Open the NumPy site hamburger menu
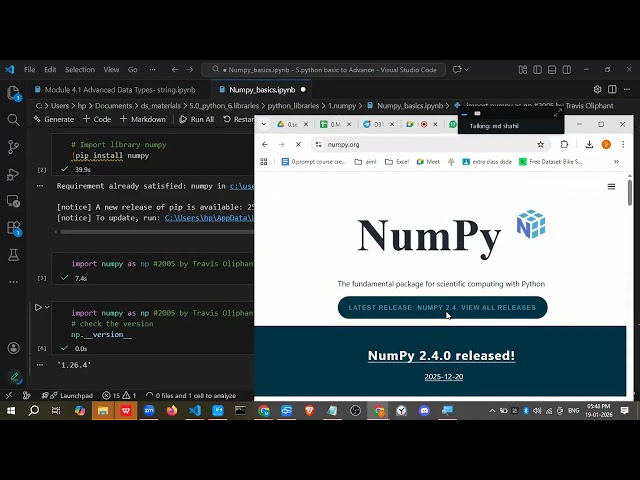This screenshot has height=480, width=640. coord(611,187)
